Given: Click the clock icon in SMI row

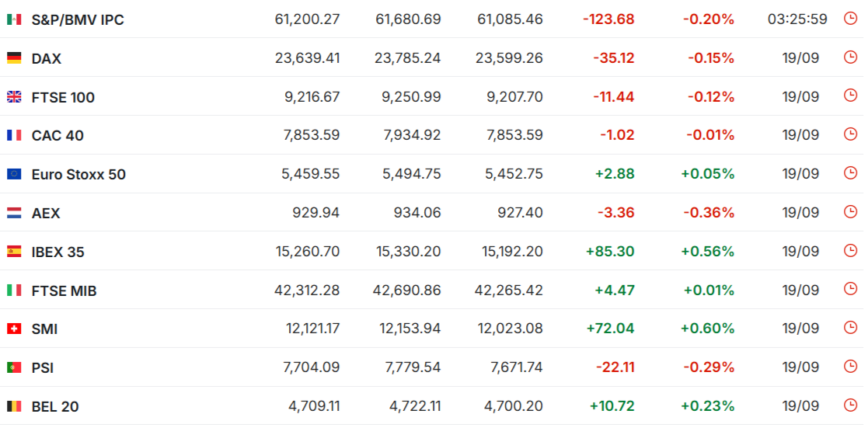Looking at the screenshot, I should tap(849, 329).
